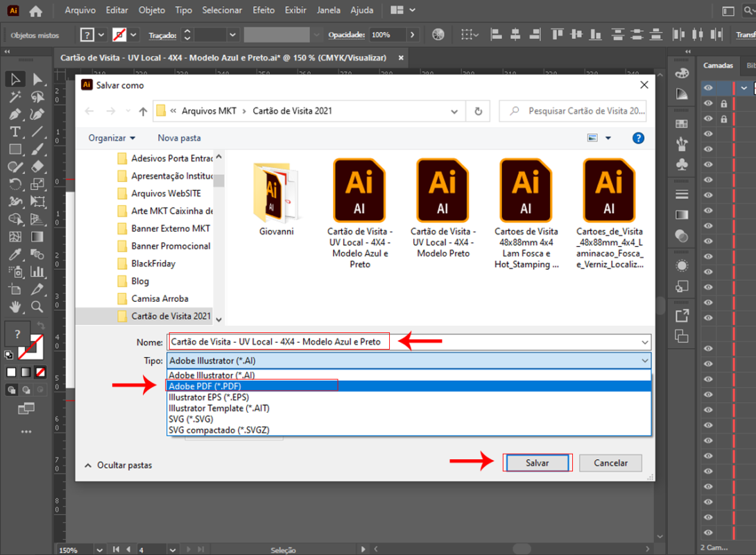Select the Direct Selection tool

[x=37, y=79]
